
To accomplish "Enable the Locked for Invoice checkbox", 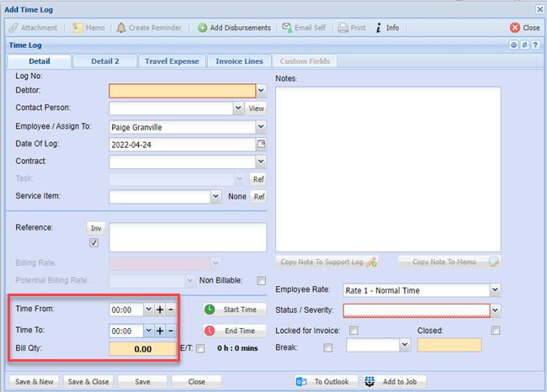I will click(x=353, y=330).
